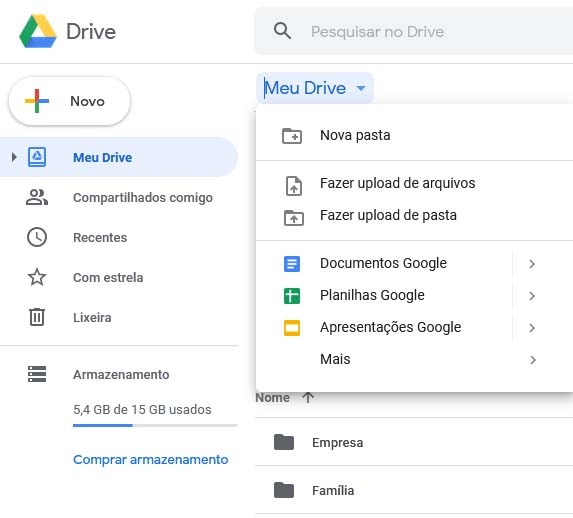573x518 pixels.
Task: Click the blue Documentos Google icon
Action: (x=292, y=264)
